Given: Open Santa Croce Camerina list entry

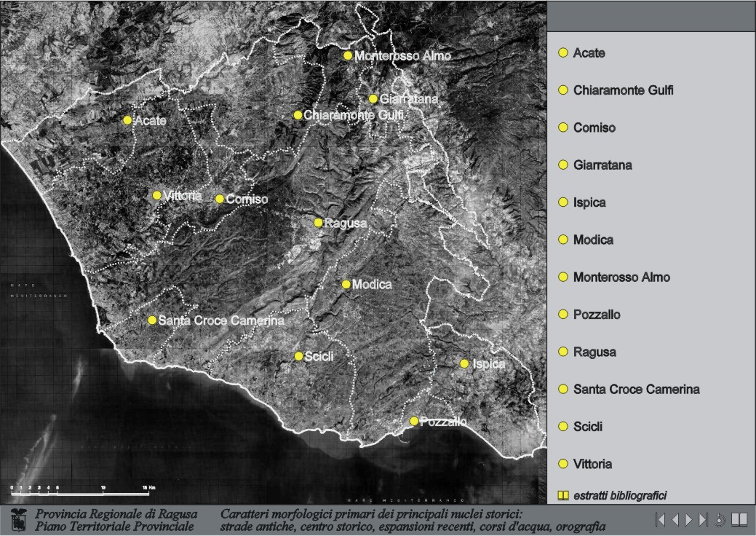Looking at the screenshot, I should tap(636, 389).
